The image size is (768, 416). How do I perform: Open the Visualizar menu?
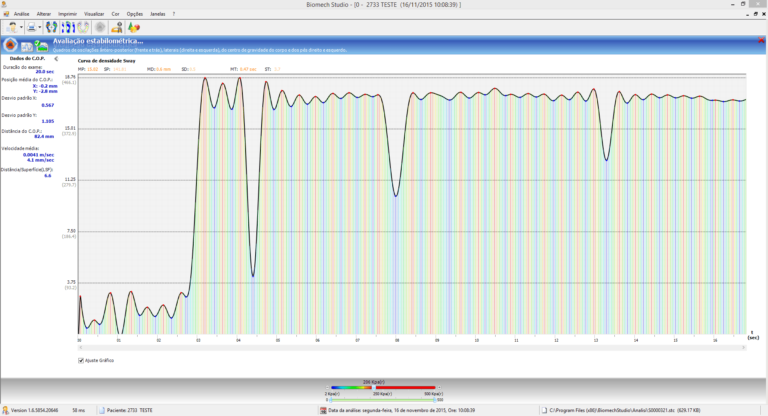[x=94, y=14]
